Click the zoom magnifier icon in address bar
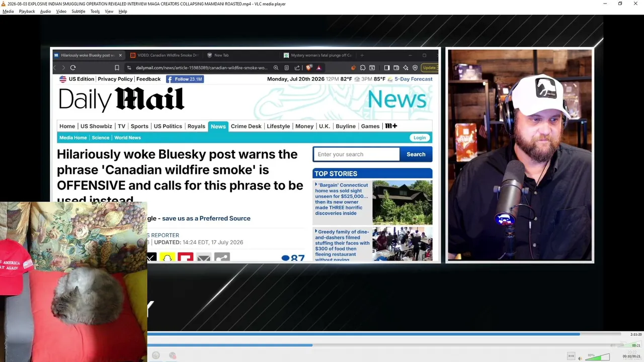 click(276, 68)
